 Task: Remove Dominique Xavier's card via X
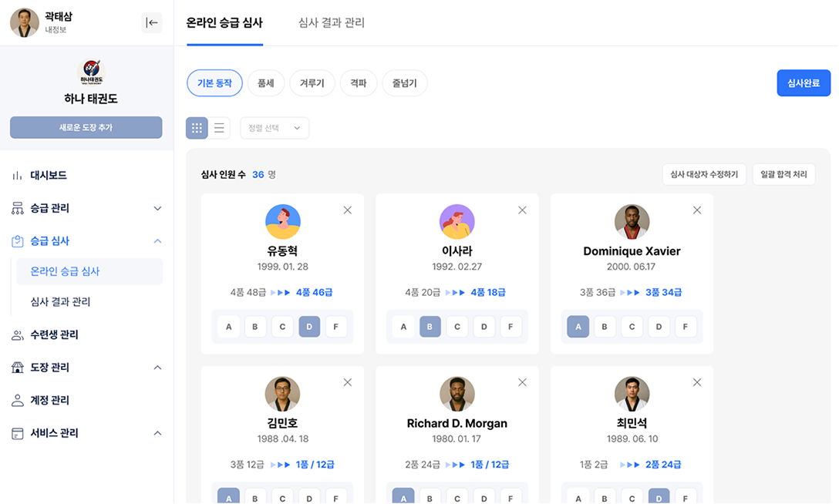click(x=697, y=210)
